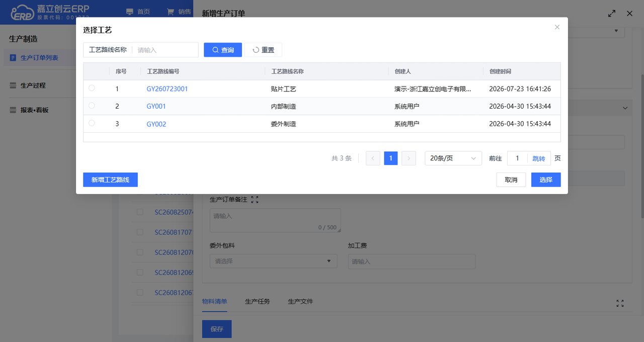
Task: Open the 委外包料 dropdown
Action: click(x=273, y=261)
